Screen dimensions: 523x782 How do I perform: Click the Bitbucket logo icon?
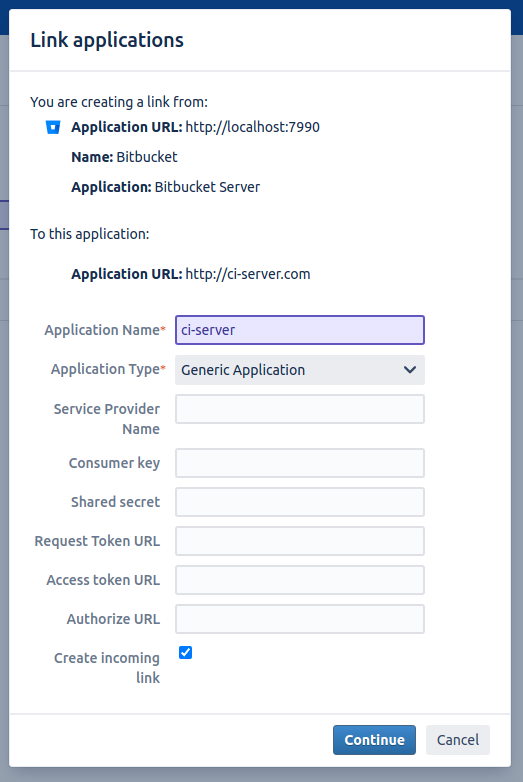pos(53,127)
